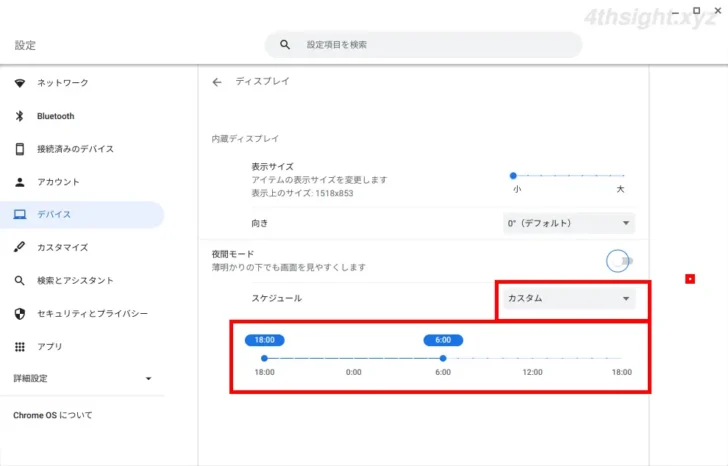Image resolution: width=728 pixels, height=466 pixels.
Task: Click the 大 end of size slider
Action: click(x=620, y=189)
